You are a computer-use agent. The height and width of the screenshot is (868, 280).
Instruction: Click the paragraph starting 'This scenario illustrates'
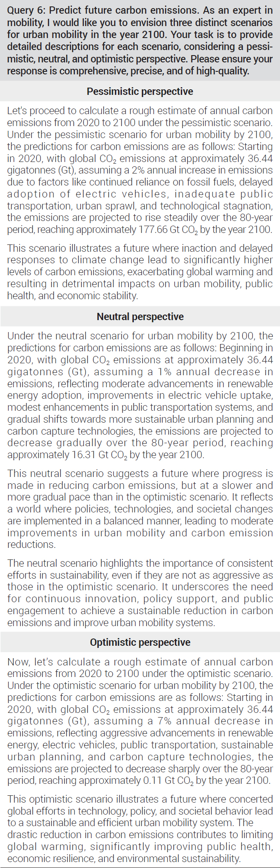click(140, 272)
